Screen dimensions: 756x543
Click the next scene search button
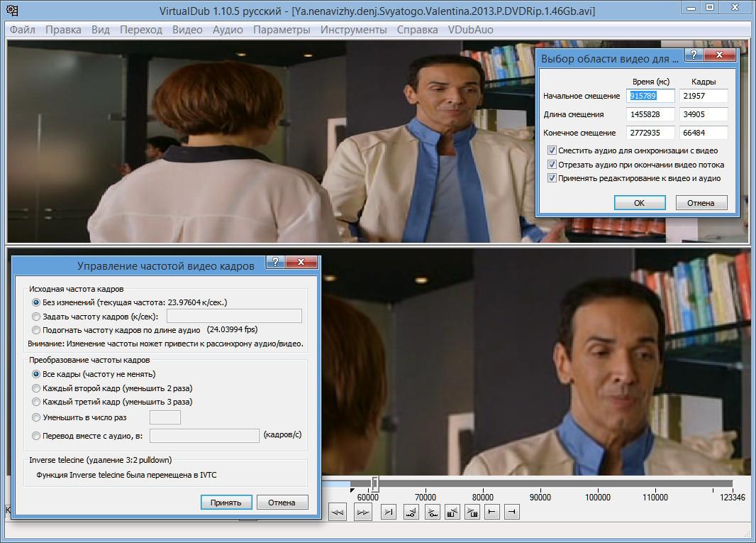click(x=472, y=512)
